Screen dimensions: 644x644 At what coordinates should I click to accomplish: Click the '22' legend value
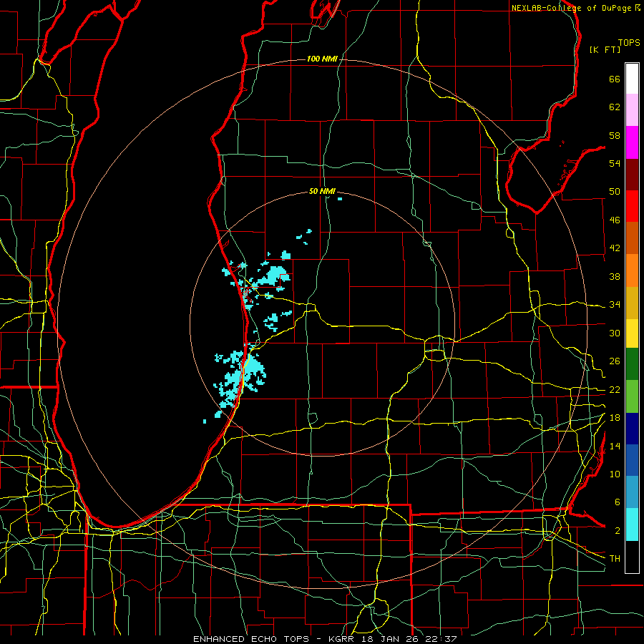[615, 390]
